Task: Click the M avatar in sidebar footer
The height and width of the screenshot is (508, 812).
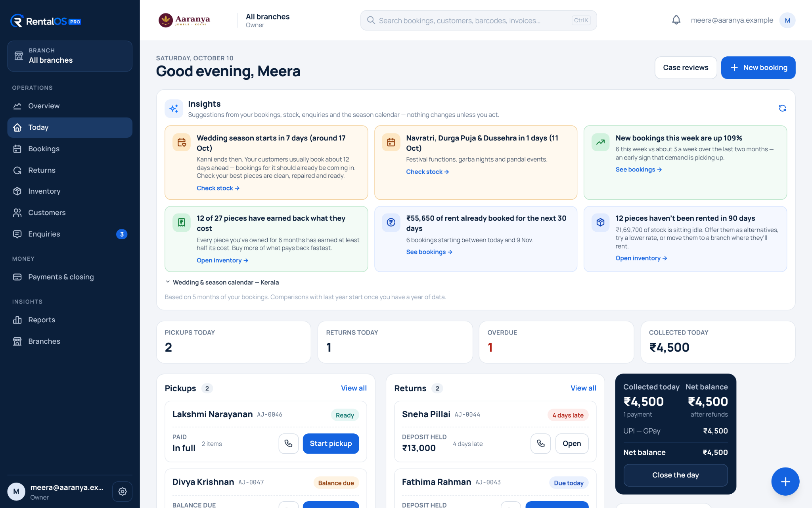Action: click(16, 491)
